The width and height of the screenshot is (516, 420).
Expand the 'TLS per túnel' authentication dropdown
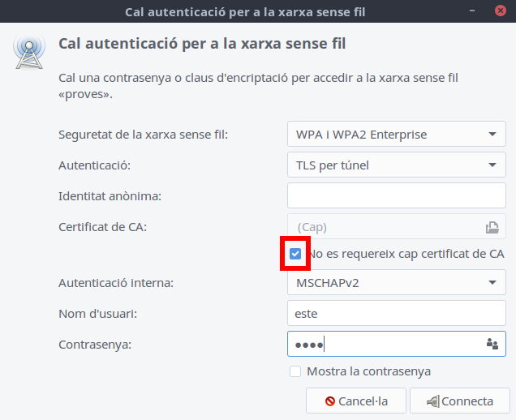396,165
